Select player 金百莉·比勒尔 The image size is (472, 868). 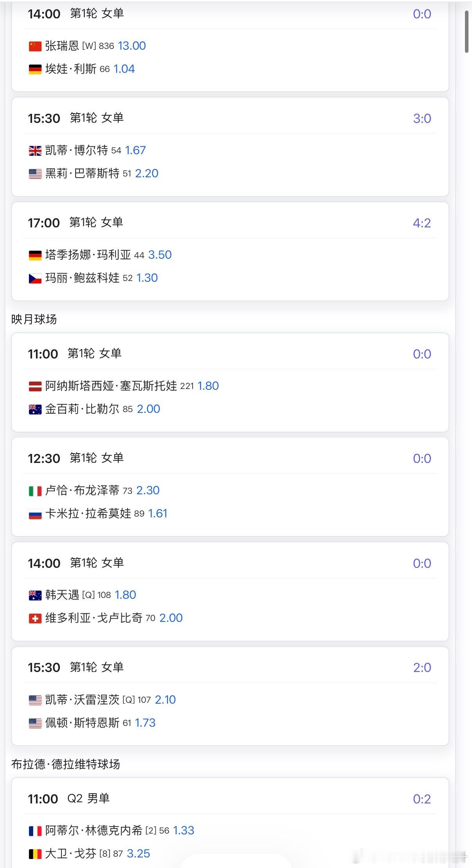point(82,409)
